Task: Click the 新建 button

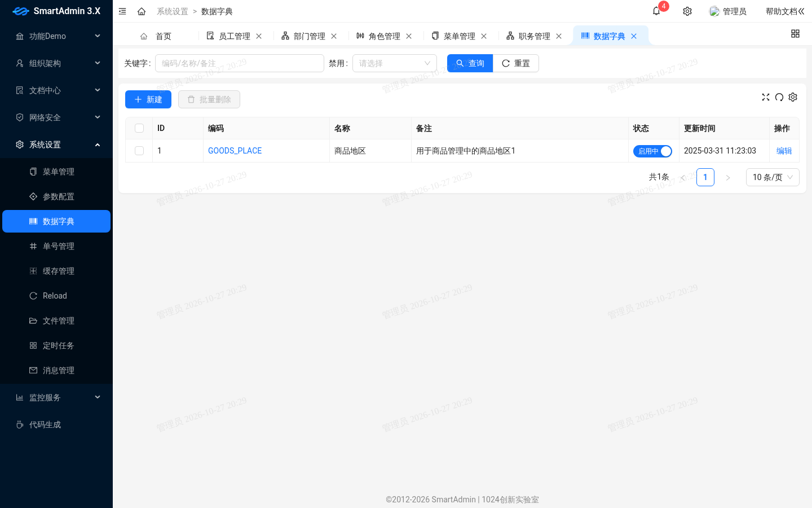Action: tap(148, 99)
